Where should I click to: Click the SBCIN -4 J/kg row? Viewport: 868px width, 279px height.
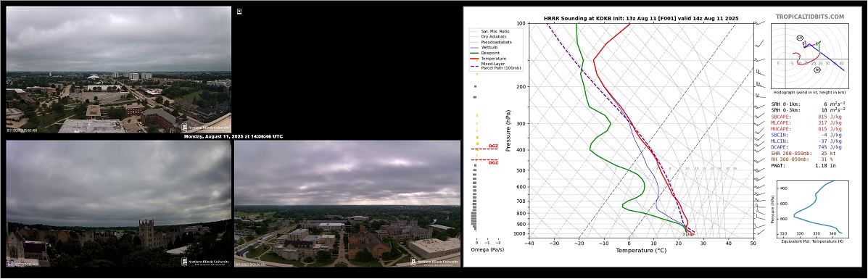pyautogui.click(x=806, y=135)
